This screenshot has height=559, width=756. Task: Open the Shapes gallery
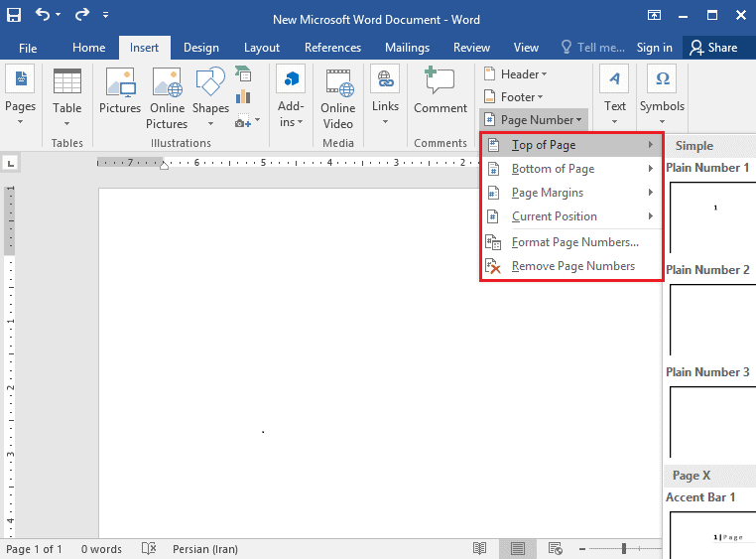(210, 97)
